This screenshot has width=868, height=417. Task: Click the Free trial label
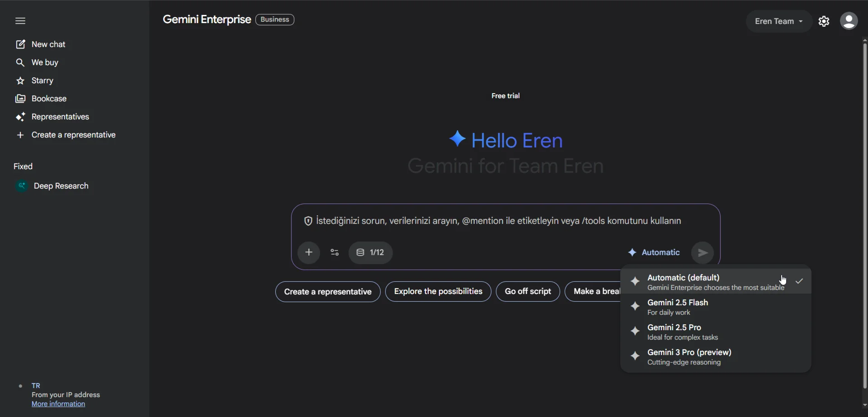point(505,96)
